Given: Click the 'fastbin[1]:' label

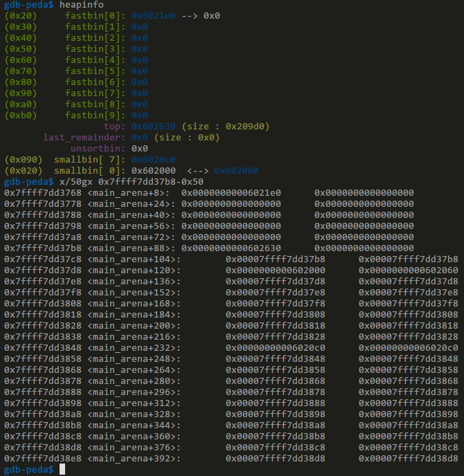Looking at the screenshot, I should (x=95, y=27).
